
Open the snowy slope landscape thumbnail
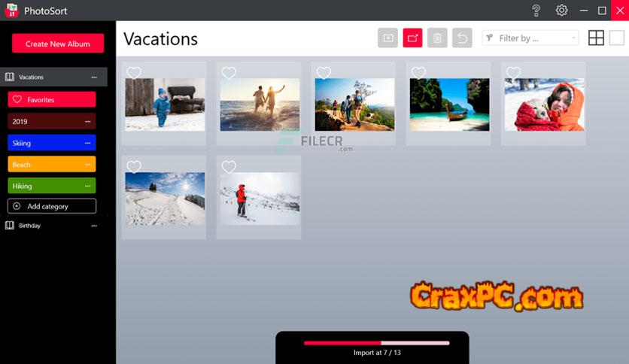[165, 199]
